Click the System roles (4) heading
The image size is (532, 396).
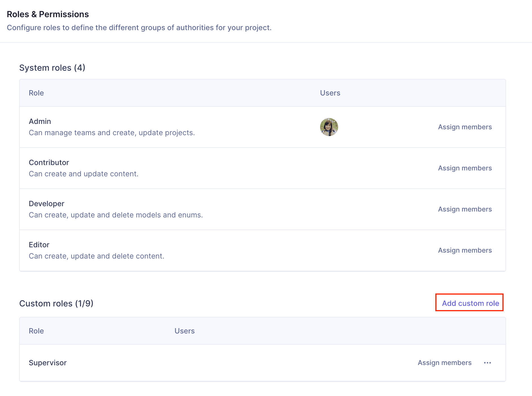52,68
